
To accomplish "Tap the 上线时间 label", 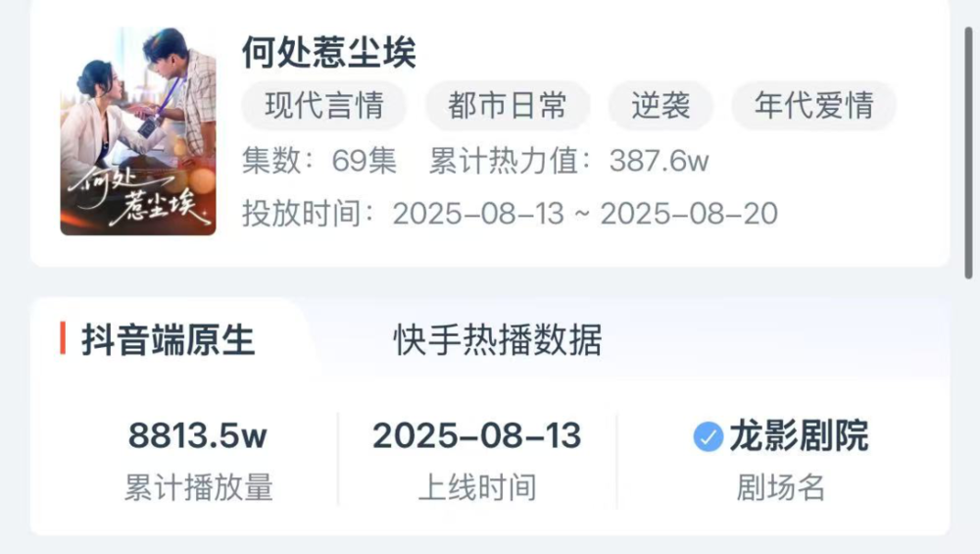I will pyautogui.click(x=477, y=487).
